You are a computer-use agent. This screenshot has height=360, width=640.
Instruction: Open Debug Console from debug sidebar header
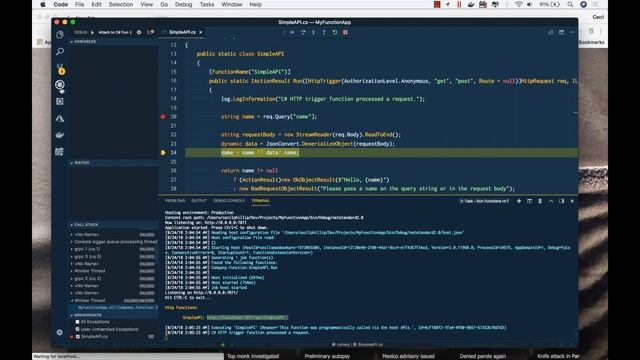point(150,32)
